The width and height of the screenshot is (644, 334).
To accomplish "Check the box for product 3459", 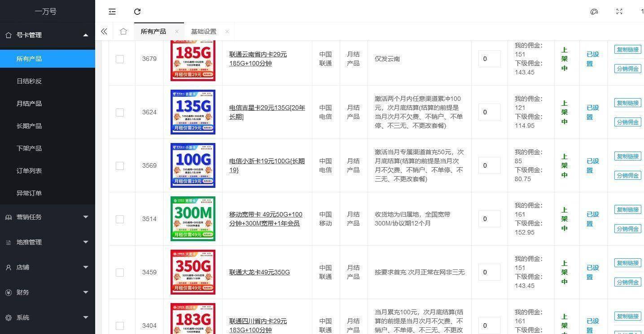I will (x=120, y=272).
